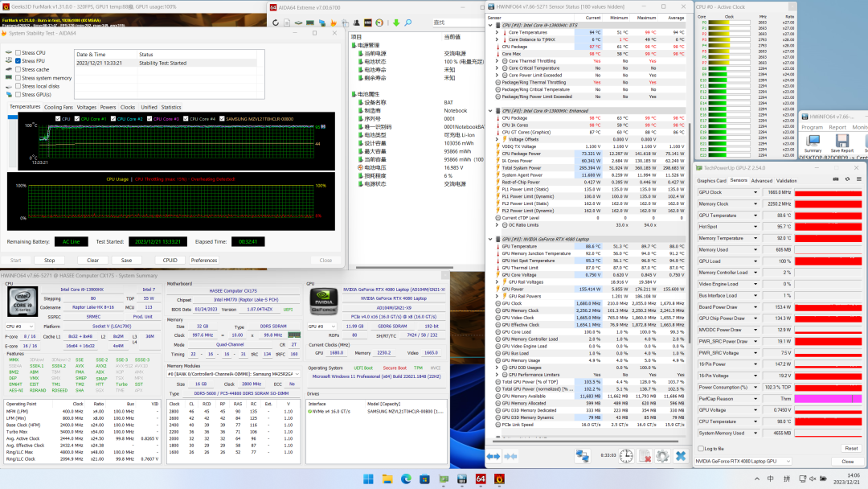Open the HWiNFO Summary icon
Image resolution: width=868 pixels, height=489 pixels.
coord(813,142)
